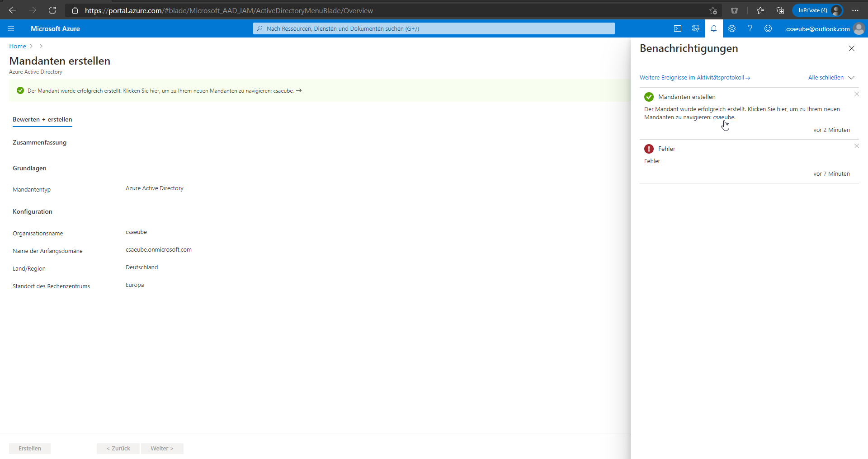Viewport: 868px width, 459px height.
Task: Click the green check icon of Mandanten erstellen
Action: tap(649, 97)
